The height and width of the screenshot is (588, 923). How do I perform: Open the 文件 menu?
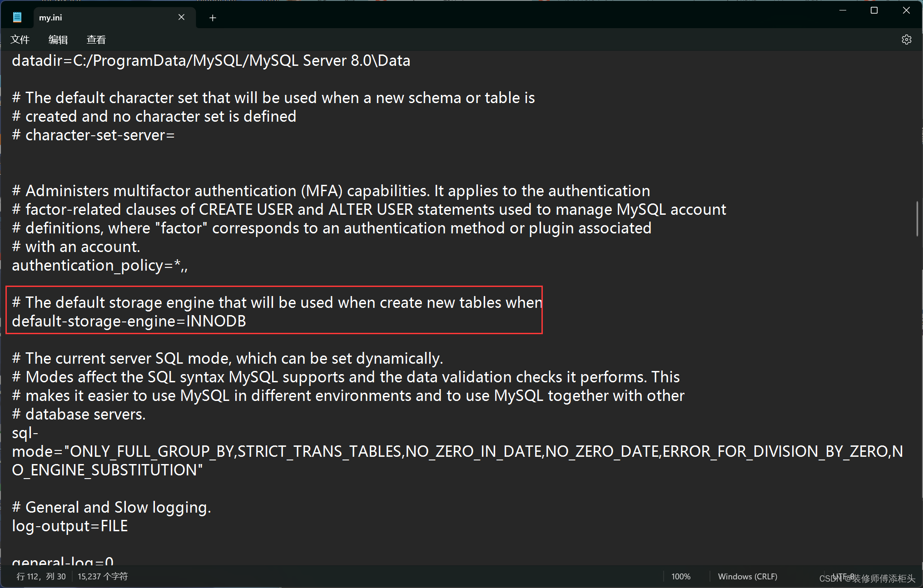(x=20, y=40)
